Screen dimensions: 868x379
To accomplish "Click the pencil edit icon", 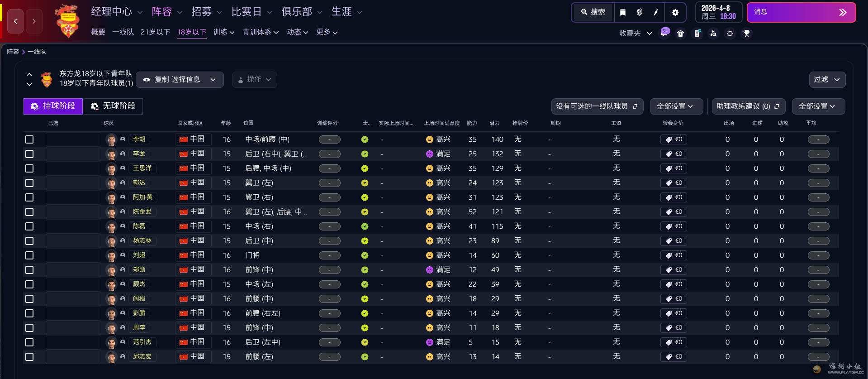I will (656, 12).
